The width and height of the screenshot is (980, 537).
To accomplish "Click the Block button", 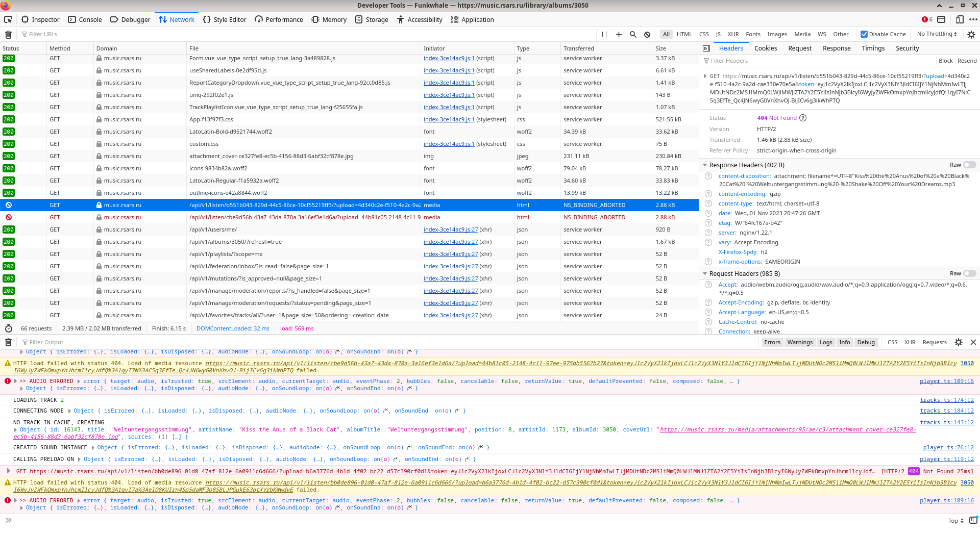I will click(x=945, y=61).
